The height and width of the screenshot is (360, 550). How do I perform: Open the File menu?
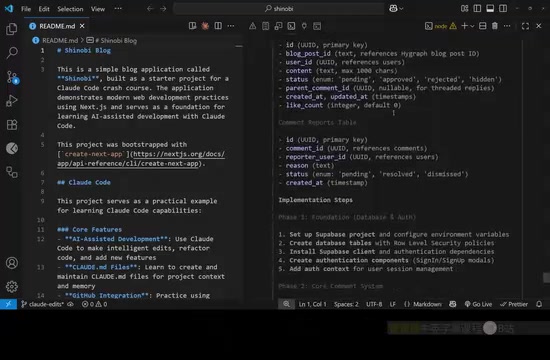[26, 9]
